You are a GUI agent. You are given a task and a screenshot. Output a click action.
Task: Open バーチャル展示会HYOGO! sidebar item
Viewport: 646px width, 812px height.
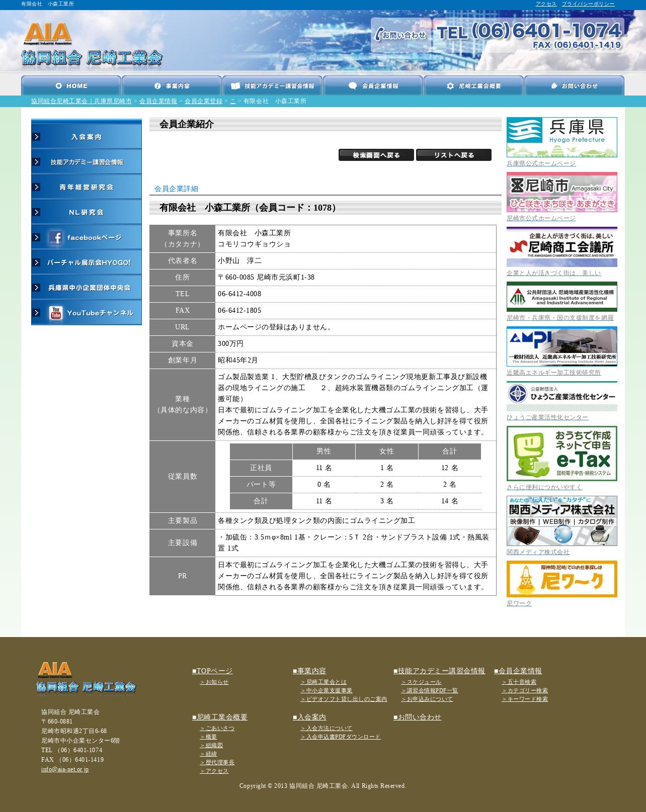click(87, 262)
